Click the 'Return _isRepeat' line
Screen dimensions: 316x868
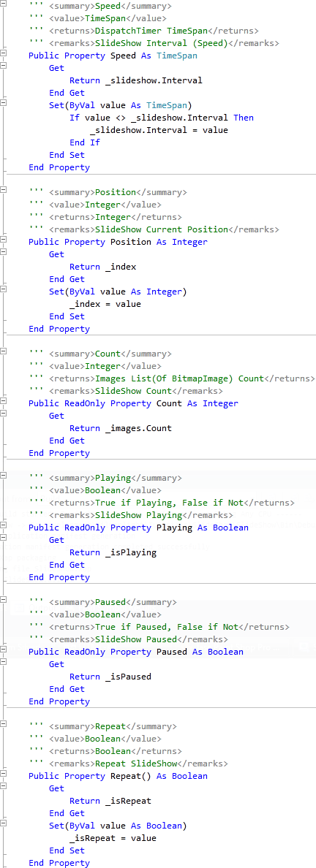(x=110, y=800)
